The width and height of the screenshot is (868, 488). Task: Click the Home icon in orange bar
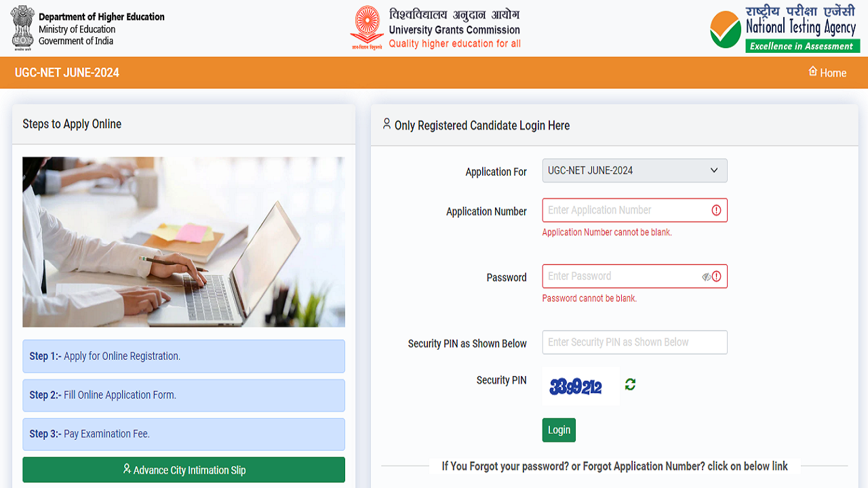point(812,71)
